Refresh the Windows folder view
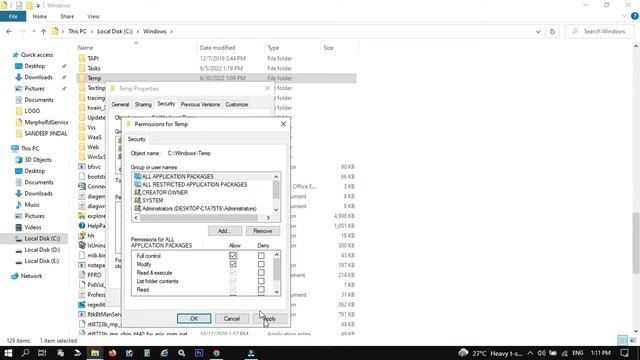The image size is (640, 360). click(x=552, y=31)
